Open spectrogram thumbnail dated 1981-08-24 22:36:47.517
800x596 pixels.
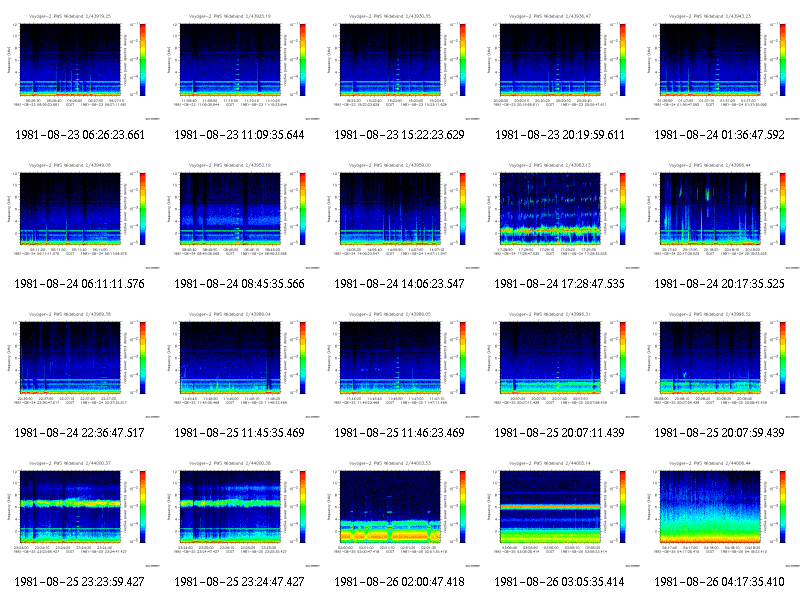80,364
